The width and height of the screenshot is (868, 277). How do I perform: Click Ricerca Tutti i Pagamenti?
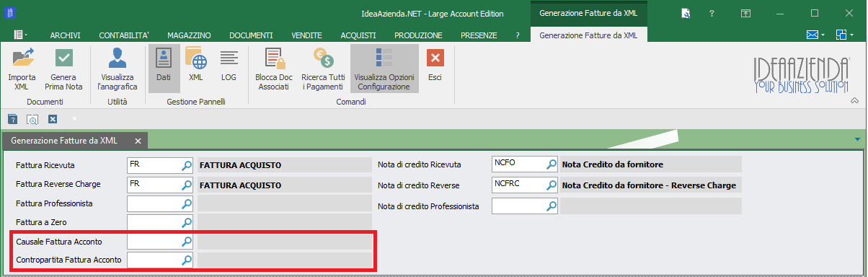pyautogui.click(x=322, y=68)
